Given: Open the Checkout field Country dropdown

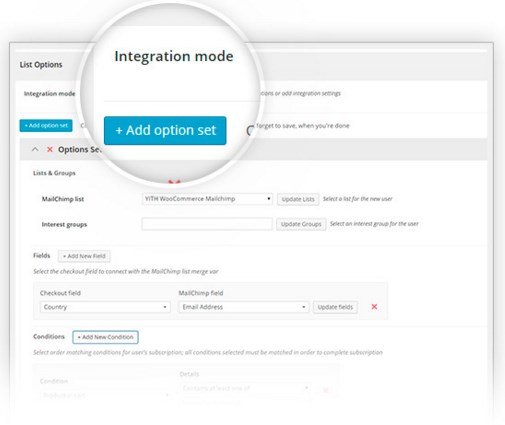Looking at the screenshot, I should (x=105, y=307).
